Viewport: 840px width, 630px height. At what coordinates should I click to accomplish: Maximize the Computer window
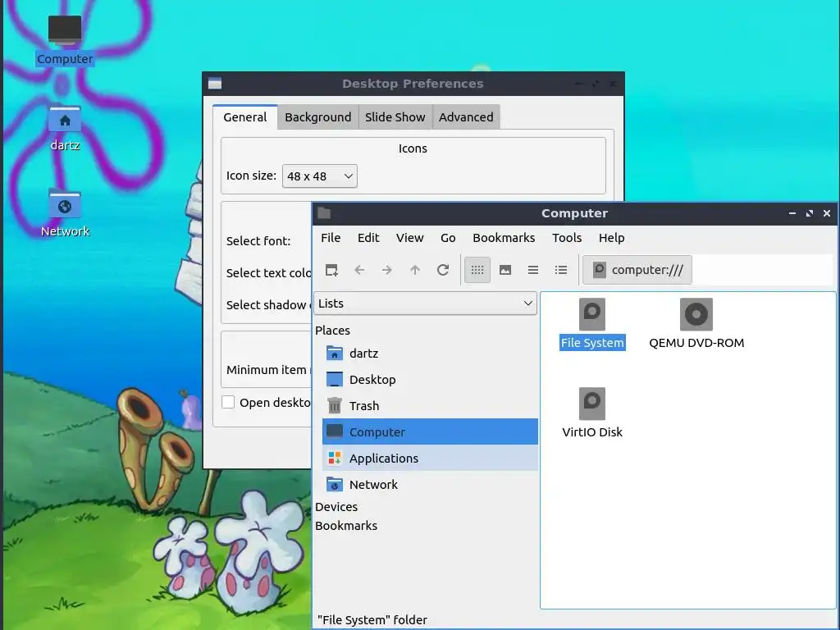810,213
